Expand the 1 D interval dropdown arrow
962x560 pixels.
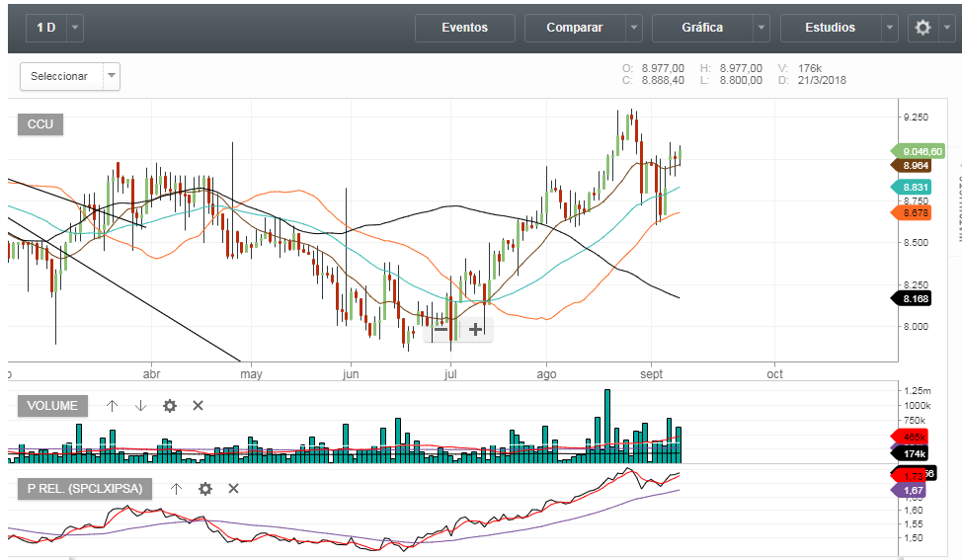[75, 28]
